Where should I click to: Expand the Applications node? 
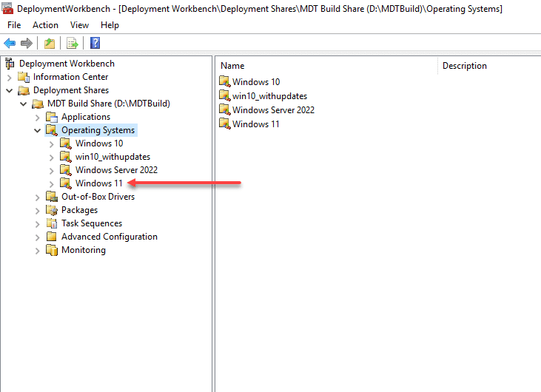(x=37, y=118)
